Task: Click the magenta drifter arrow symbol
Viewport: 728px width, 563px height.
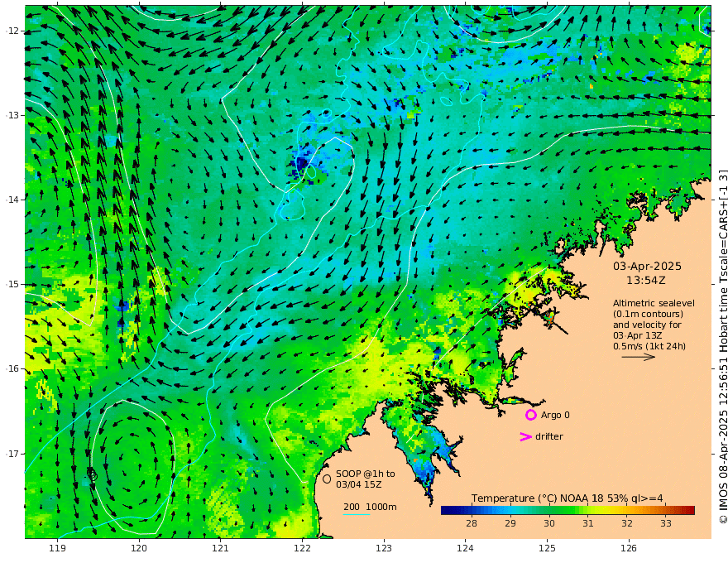Action: 525,436
